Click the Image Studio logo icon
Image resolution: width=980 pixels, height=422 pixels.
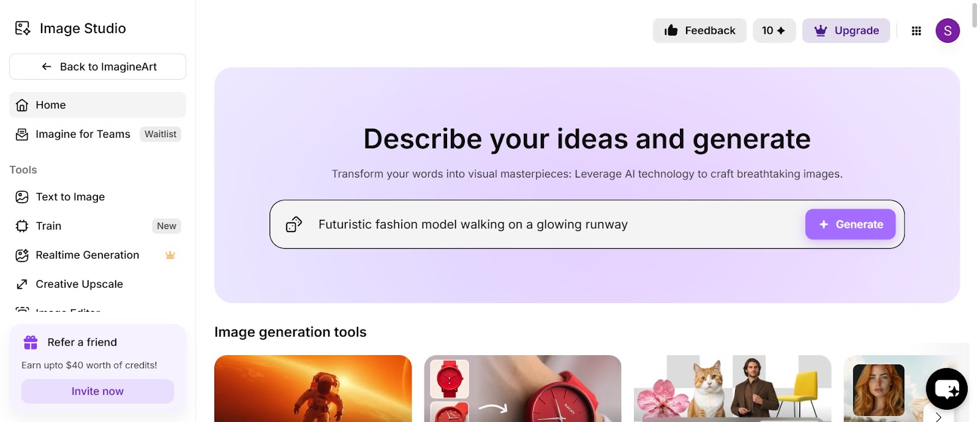pos(23,28)
